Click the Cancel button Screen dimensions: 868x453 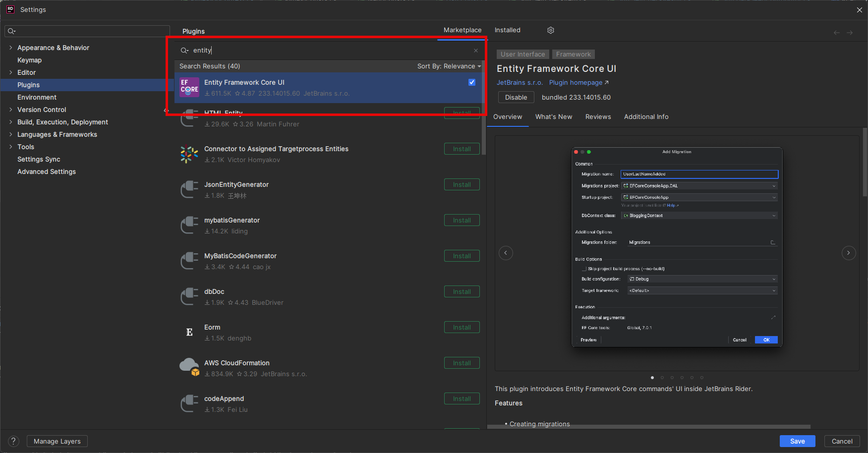pyautogui.click(x=842, y=441)
